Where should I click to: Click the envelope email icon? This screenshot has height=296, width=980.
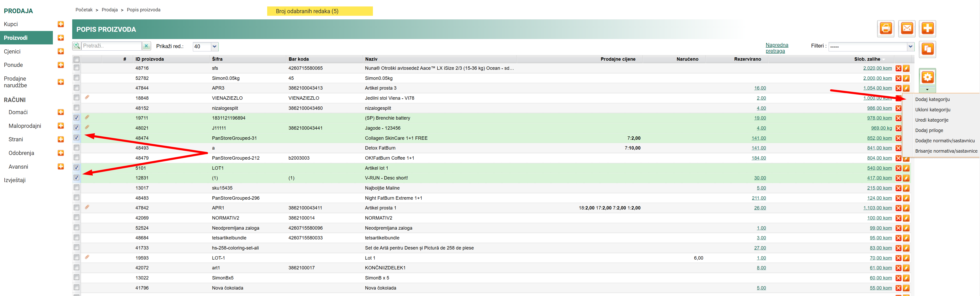[907, 29]
